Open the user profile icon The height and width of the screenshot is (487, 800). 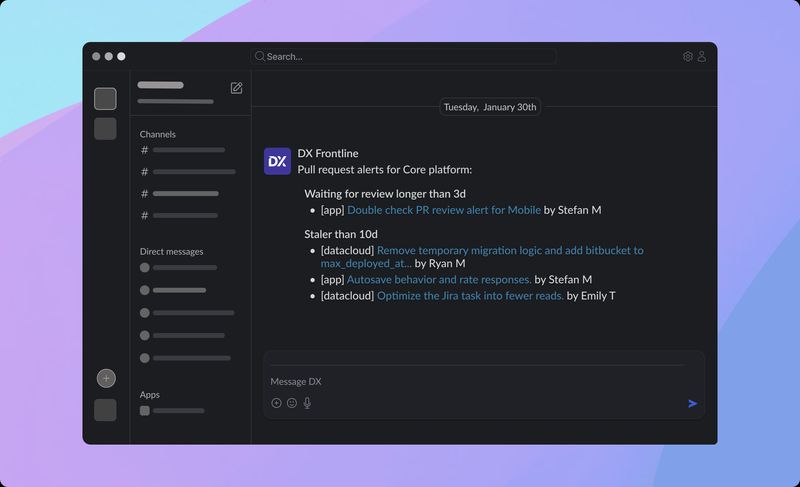[702, 57]
